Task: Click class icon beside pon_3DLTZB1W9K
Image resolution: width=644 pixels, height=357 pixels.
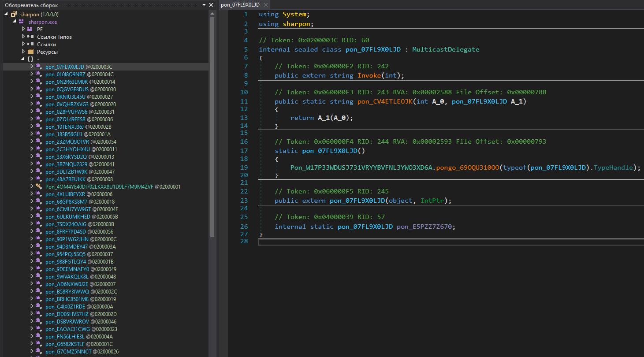Action: [x=39, y=171]
